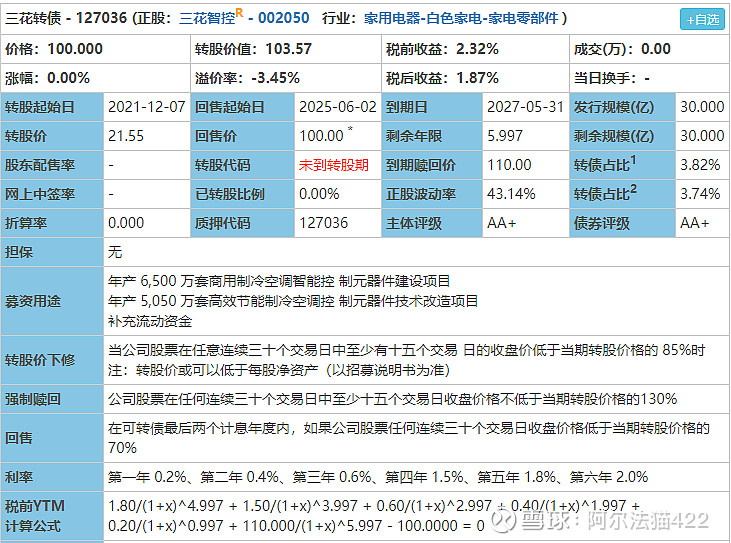The width and height of the screenshot is (731, 543).
Task: Click the 发行规模(亿) header cell
Action: (x=622, y=107)
